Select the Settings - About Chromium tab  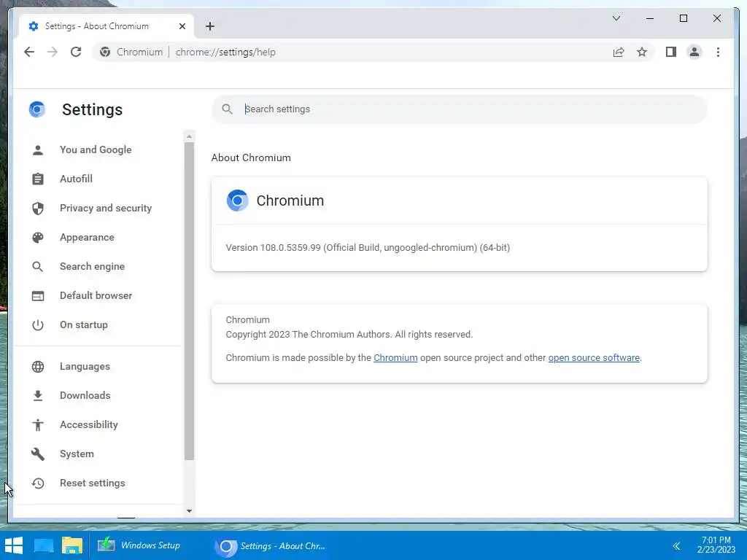pyautogui.click(x=106, y=26)
